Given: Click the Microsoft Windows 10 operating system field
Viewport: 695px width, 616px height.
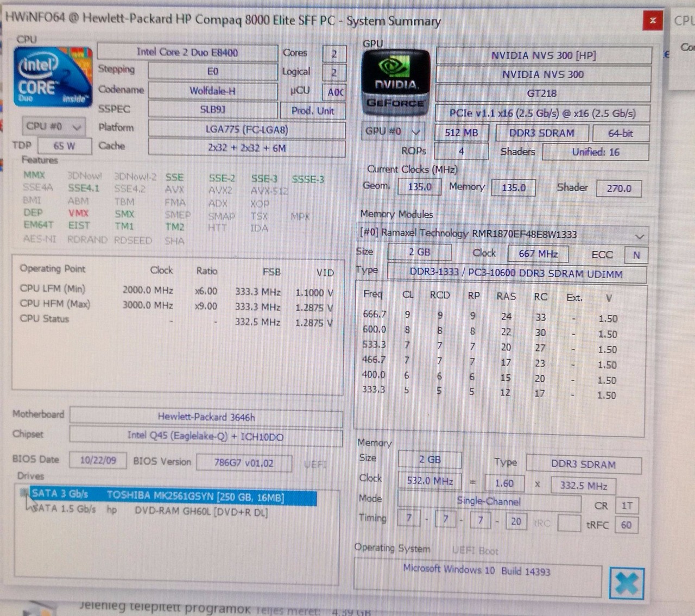Looking at the screenshot, I should (x=476, y=571).
